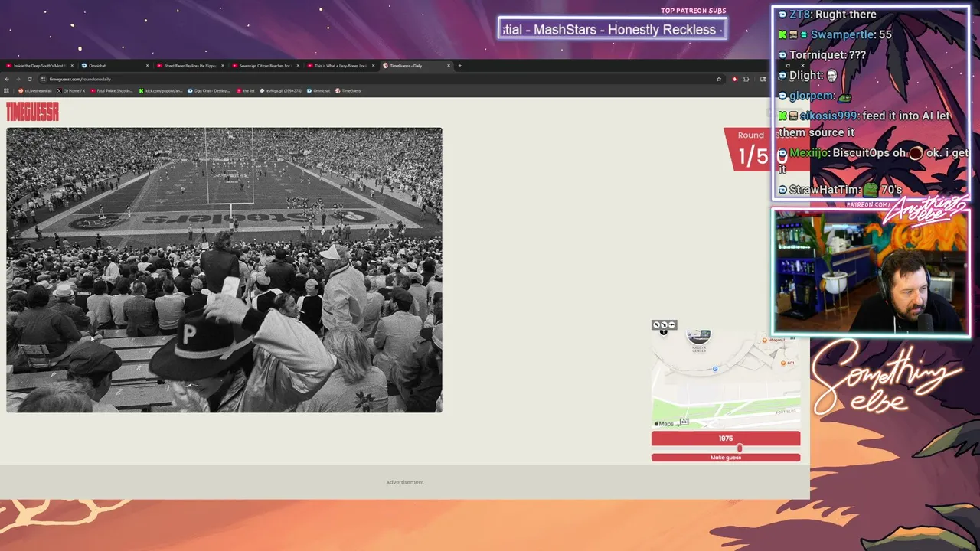Close the first Omnichat tab

(147, 66)
